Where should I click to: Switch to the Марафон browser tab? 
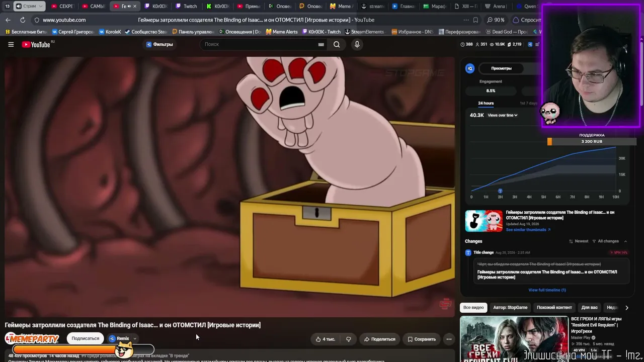coord(435,6)
